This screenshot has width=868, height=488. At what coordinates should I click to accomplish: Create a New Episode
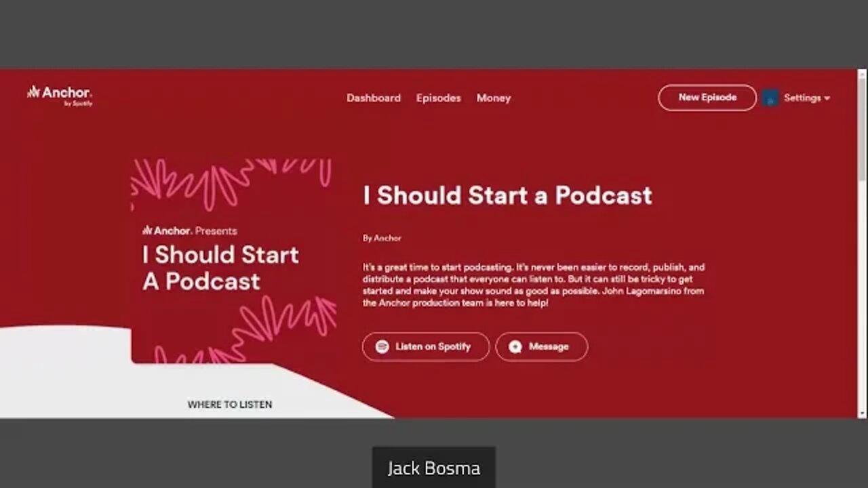click(707, 98)
